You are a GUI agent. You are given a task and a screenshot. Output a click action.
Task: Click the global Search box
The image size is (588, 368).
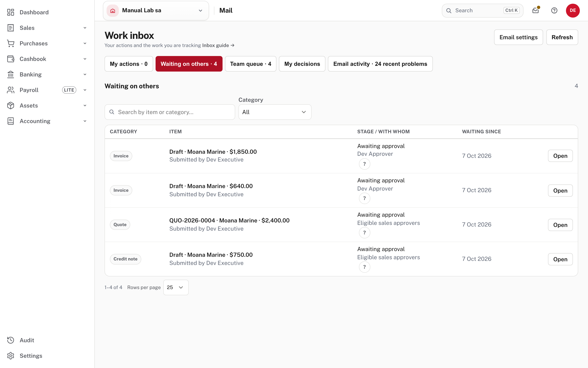[x=482, y=10]
